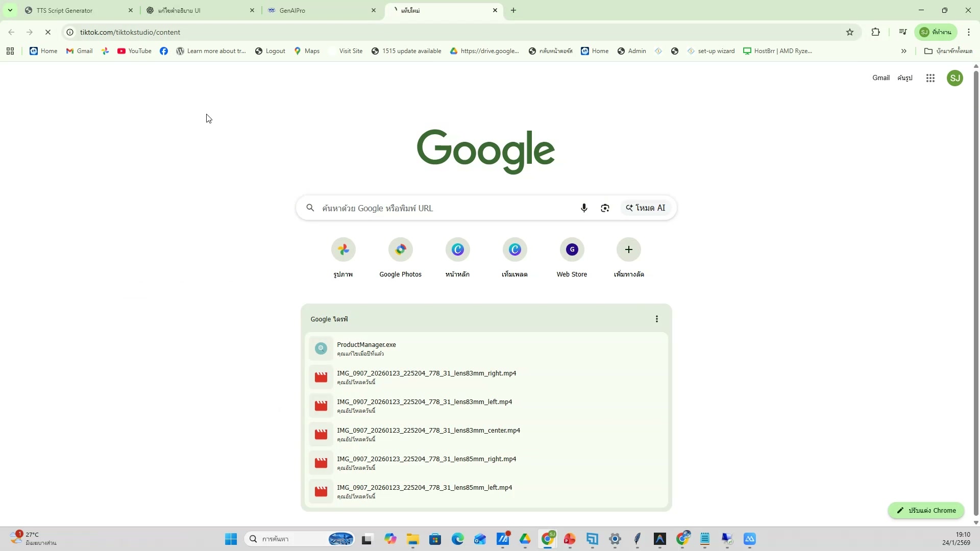Open Google Lens image search icon
980x551 pixels.
(x=605, y=208)
